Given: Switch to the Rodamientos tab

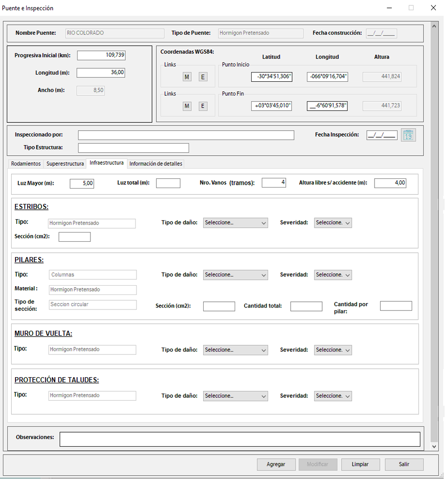Looking at the screenshot, I should point(26,164).
